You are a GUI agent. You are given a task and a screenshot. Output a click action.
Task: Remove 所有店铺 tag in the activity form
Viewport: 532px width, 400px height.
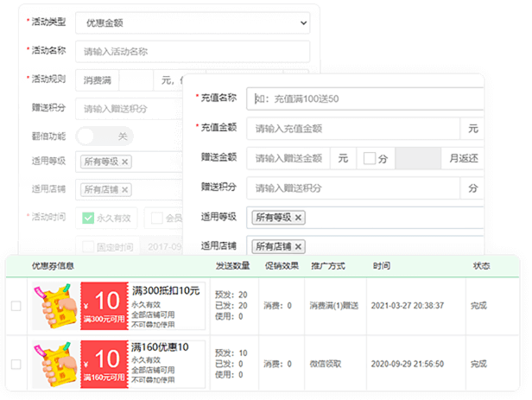coord(125,189)
